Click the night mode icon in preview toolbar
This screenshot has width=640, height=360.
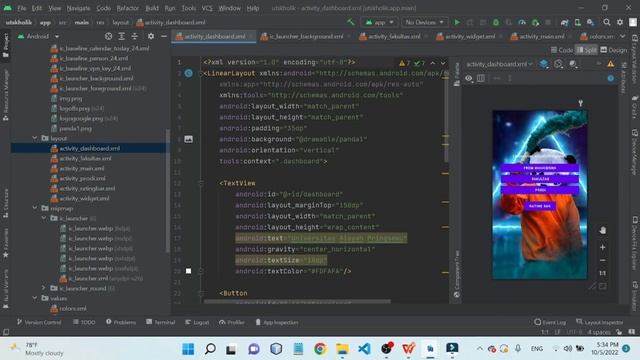573,64
